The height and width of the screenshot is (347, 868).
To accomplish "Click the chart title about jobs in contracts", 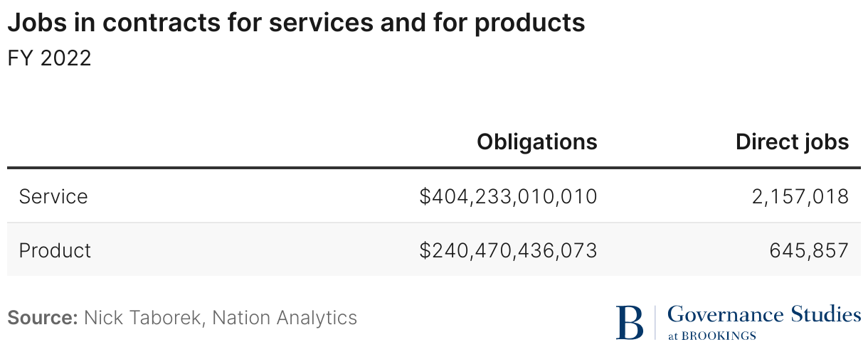I will click(x=297, y=23).
